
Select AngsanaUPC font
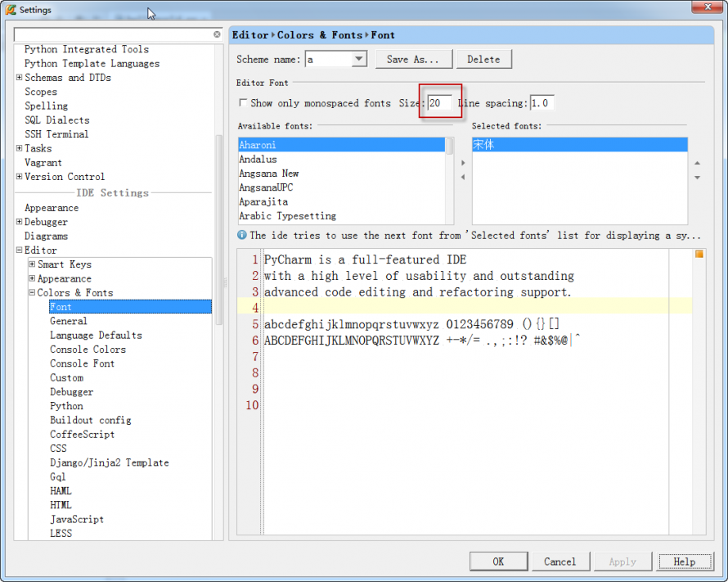tap(341, 187)
